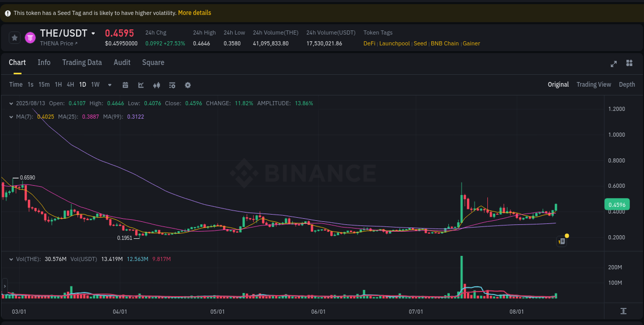Switch chart to Trading View mode

coord(594,84)
